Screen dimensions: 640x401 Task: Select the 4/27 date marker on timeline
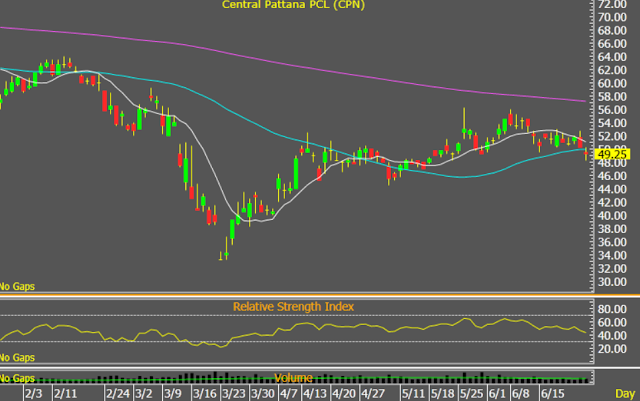pyautogui.click(x=373, y=394)
